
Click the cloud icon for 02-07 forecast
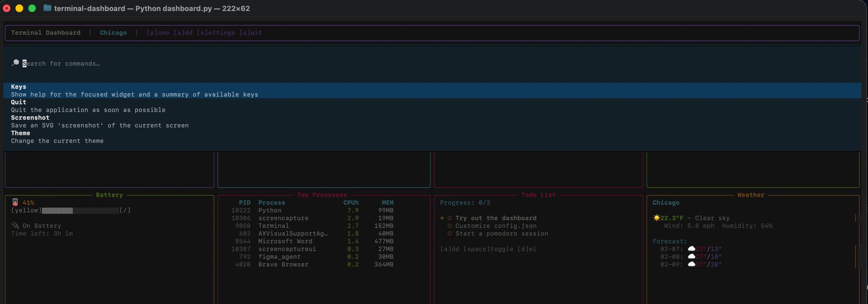pos(691,249)
